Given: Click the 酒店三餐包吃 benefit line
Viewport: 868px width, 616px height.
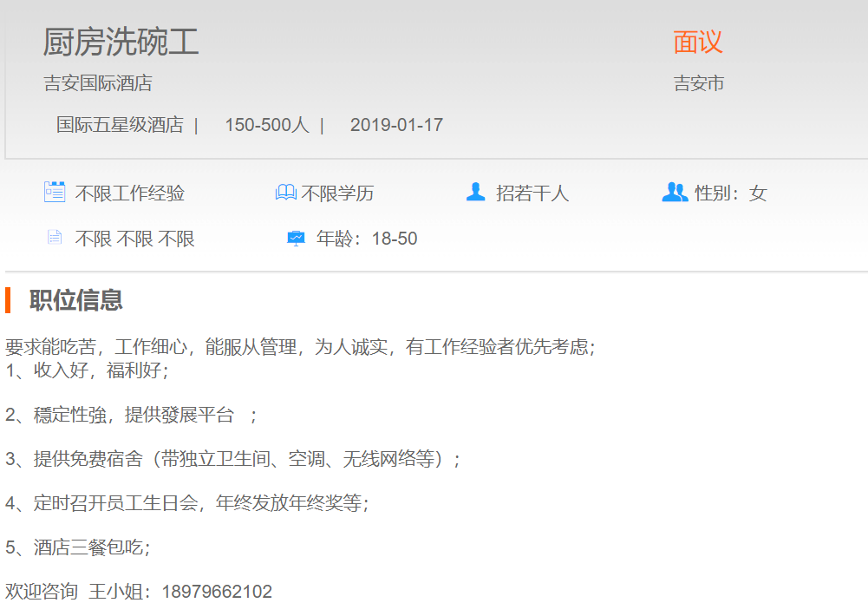Looking at the screenshot, I should (x=78, y=547).
